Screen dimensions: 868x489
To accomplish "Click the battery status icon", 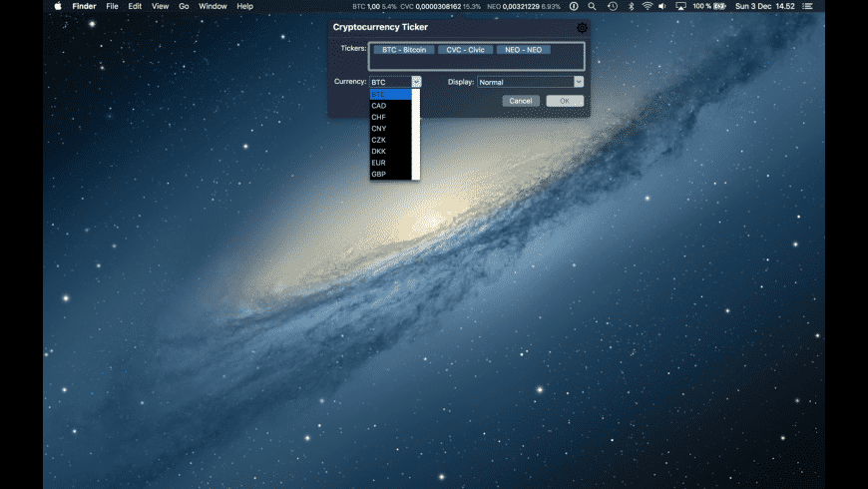I will coord(719,6).
